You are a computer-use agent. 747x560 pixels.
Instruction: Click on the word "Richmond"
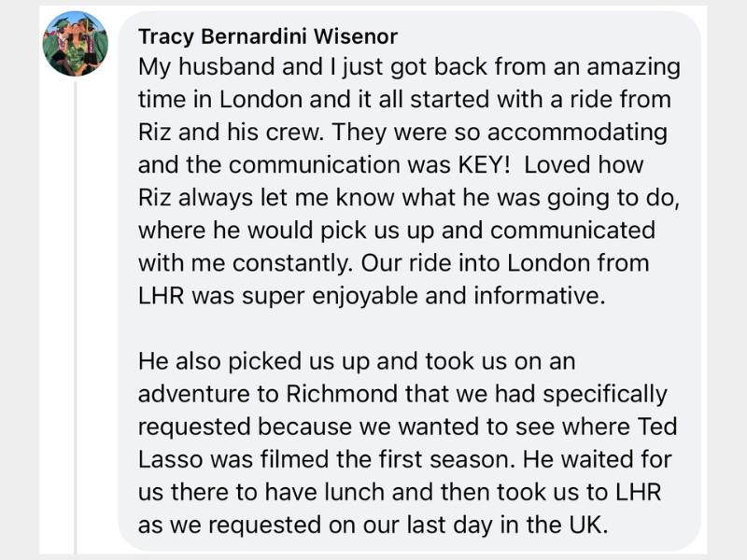342,394
